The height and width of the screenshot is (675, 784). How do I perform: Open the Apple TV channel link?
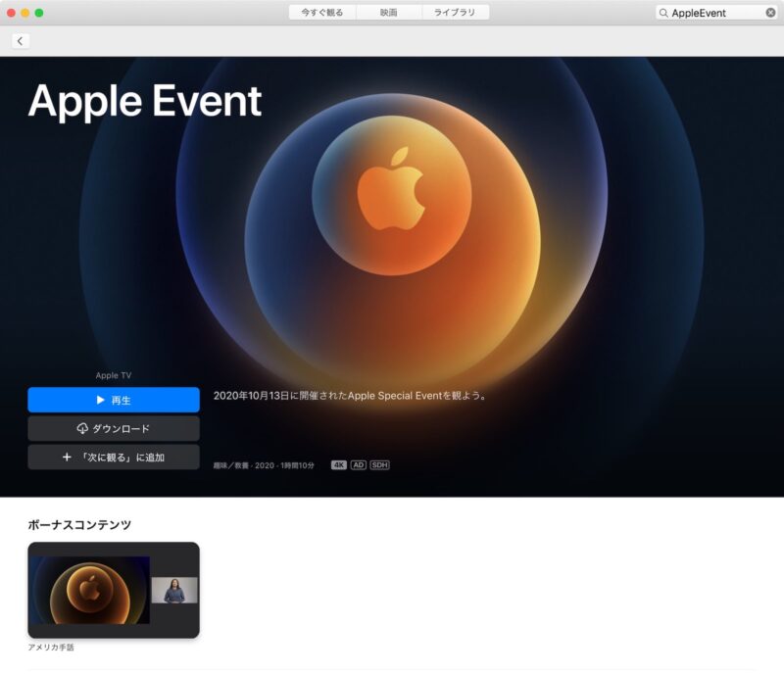113,374
